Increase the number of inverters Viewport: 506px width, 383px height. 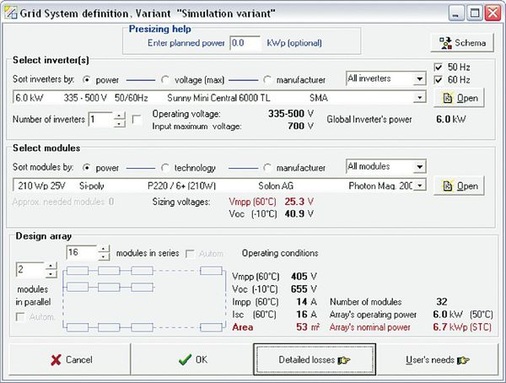pos(119,116)
